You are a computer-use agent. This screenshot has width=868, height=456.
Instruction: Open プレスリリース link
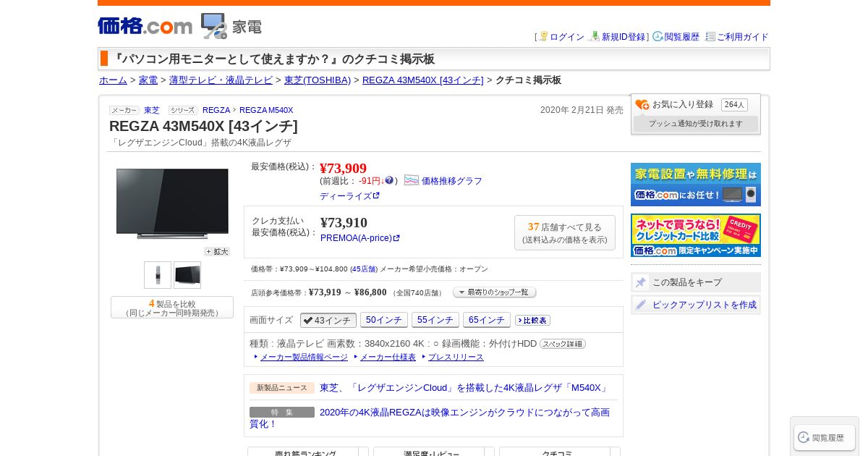tap(456, 357)
